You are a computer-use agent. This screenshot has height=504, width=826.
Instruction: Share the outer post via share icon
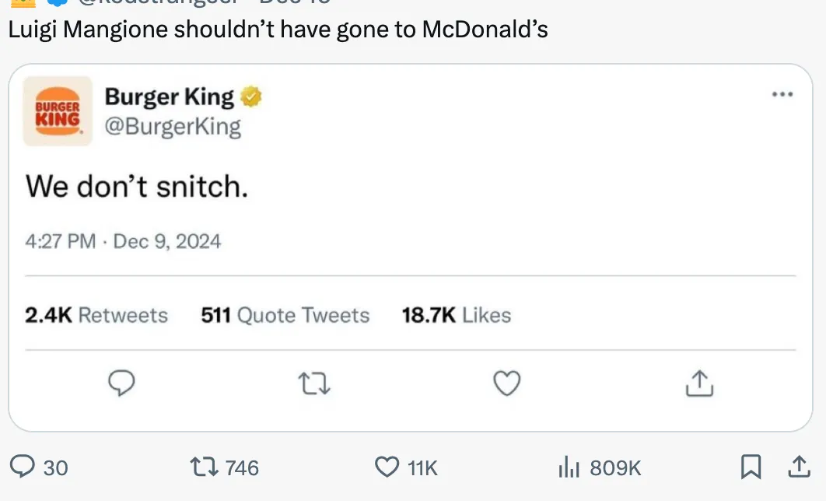(x=798, y=467)
